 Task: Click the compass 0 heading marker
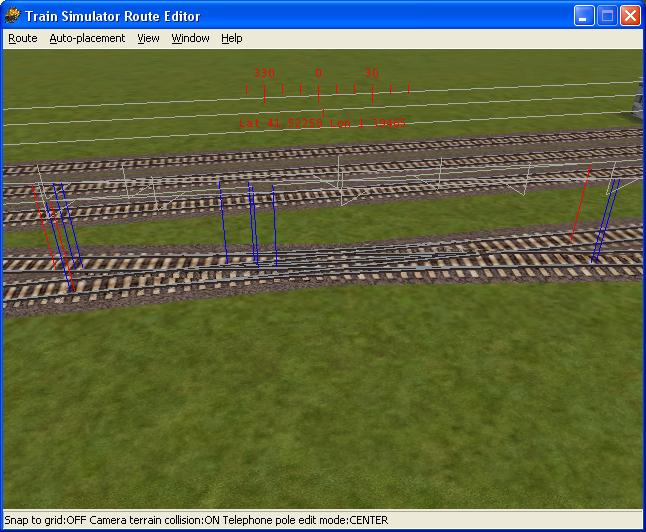[x=318, y=74]
